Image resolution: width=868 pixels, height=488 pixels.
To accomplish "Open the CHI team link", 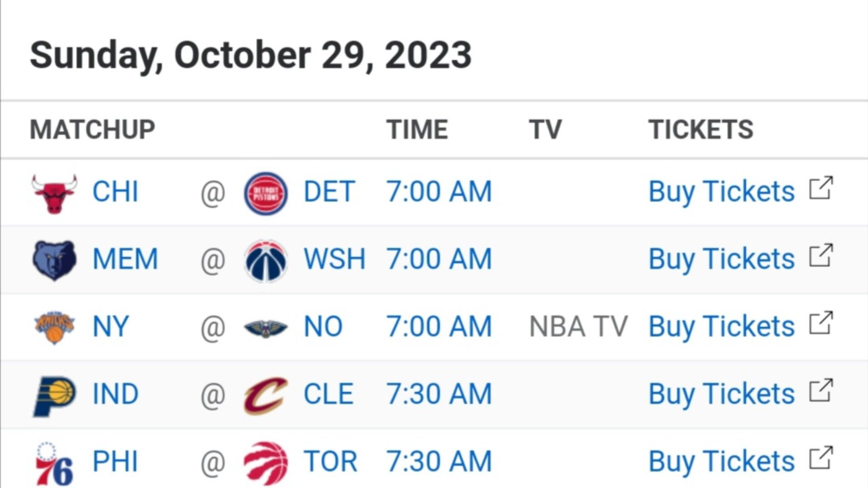I will click(115, 191).
